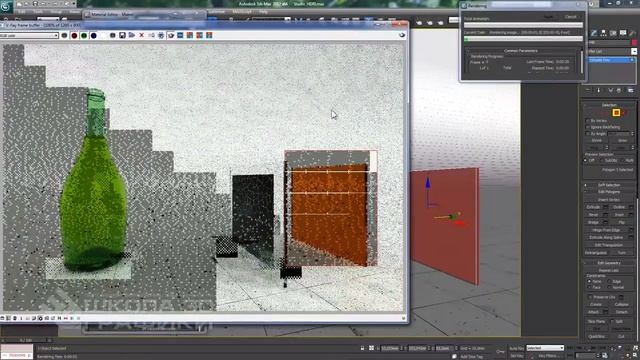
Task: Click the blue Z-axis arrow of the move gizmo
Action: tap(428, 183)
